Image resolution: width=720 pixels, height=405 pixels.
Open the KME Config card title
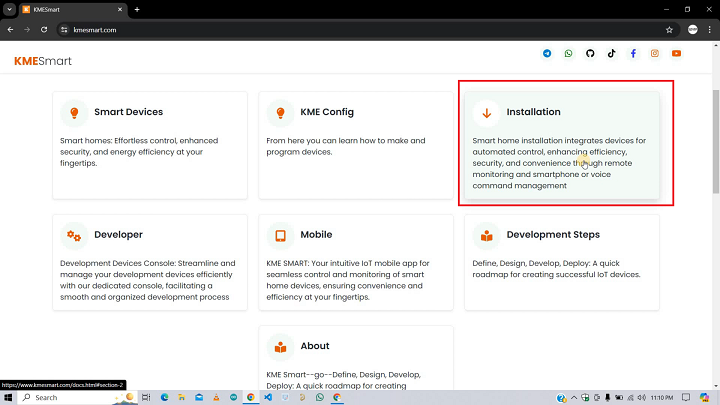327,112
